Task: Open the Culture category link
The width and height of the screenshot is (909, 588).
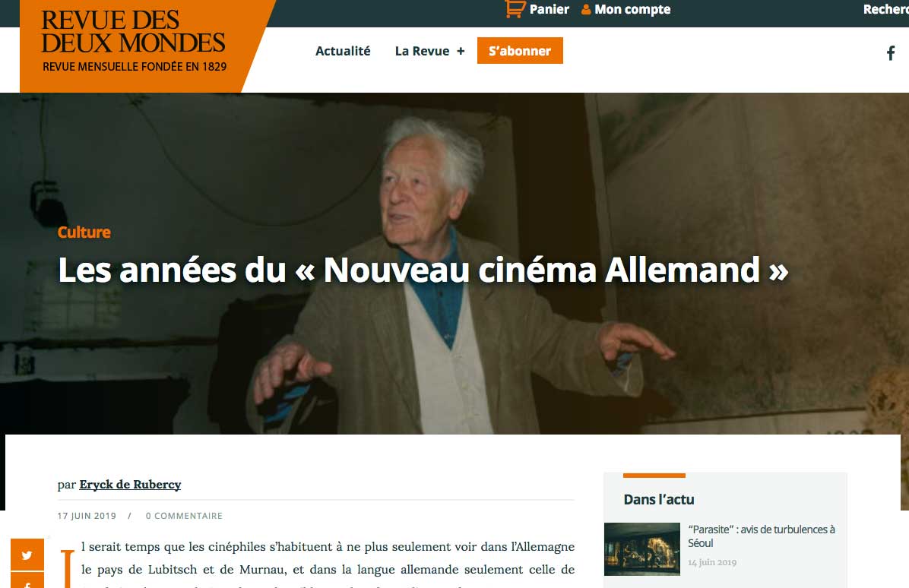Action: [x=84, y=232]
